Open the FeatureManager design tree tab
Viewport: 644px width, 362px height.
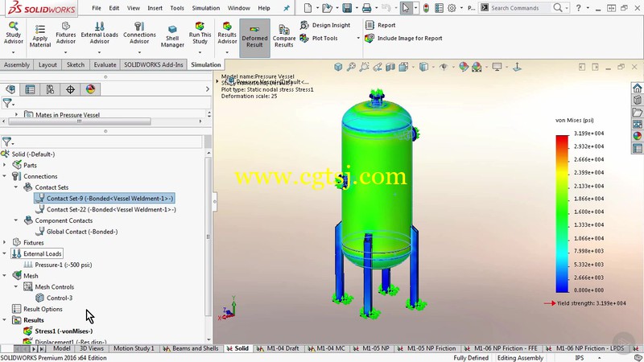pyautogui.click(x=10, y=89)
